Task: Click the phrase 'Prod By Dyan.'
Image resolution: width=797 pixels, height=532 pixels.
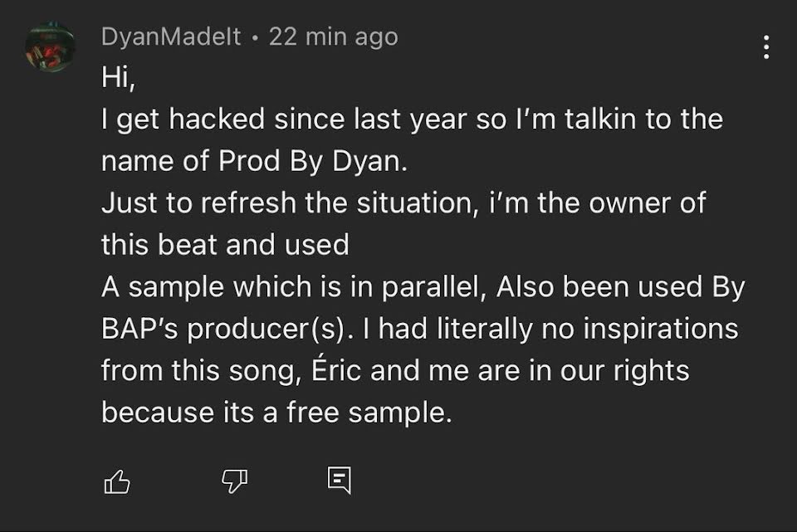Action: click(313, 162)
